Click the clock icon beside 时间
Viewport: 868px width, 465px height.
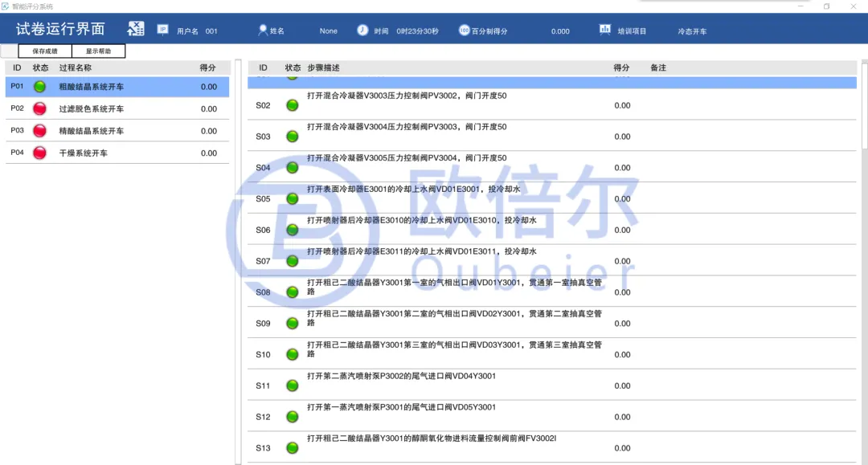(x=362, y=30)
